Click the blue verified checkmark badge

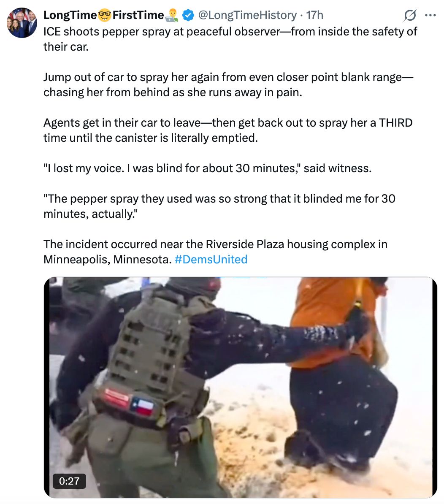(188, 15)
